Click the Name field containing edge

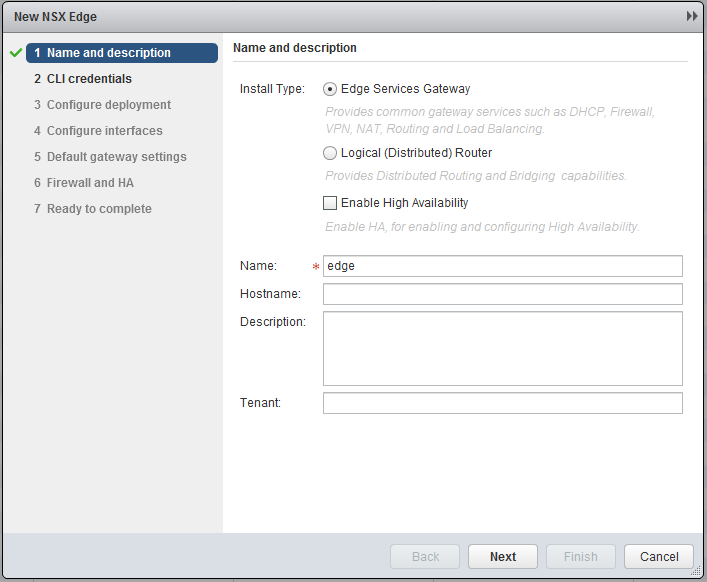pos(502,266)
